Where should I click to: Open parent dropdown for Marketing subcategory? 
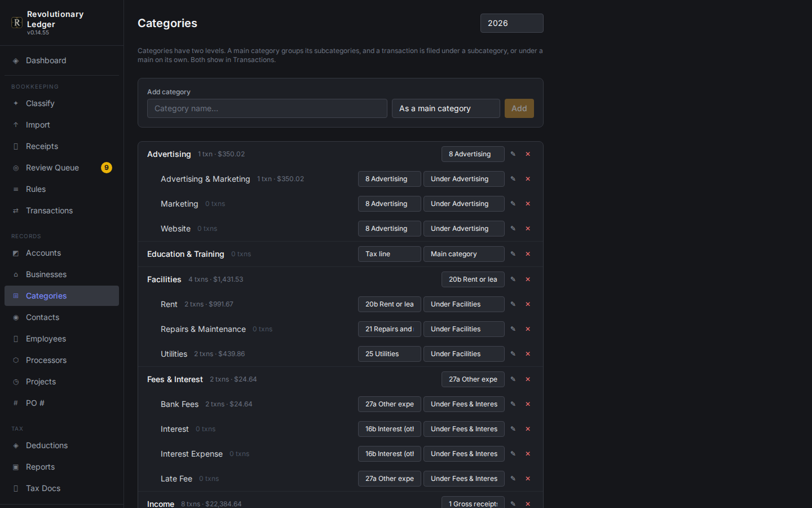464,204
